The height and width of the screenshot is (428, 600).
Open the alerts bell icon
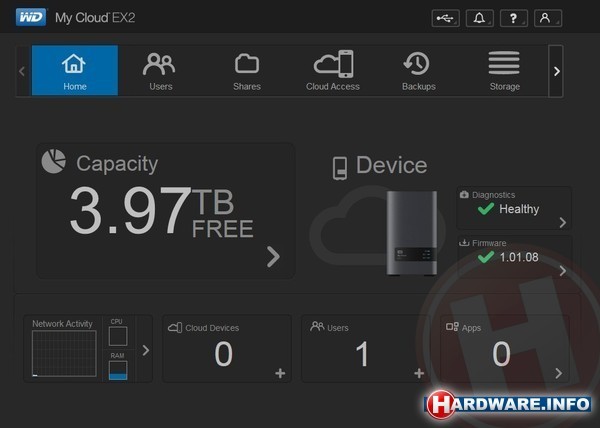pos(479,18)
